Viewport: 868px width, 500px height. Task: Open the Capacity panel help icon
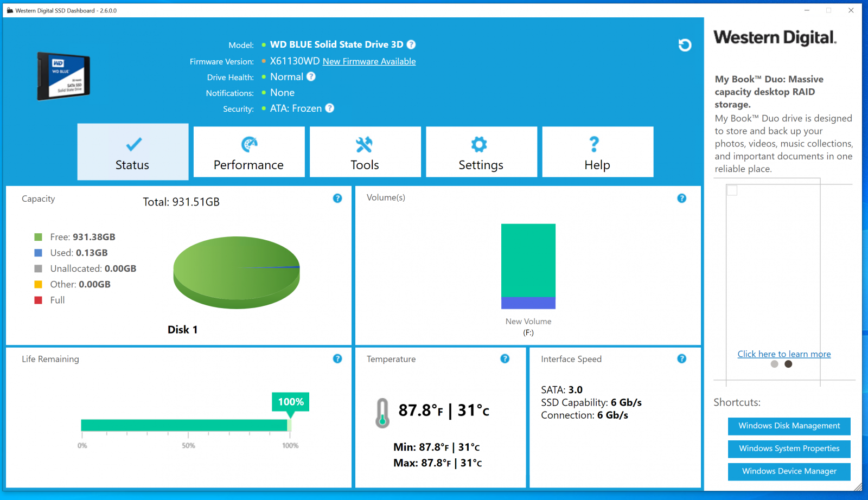coord(337,198)
